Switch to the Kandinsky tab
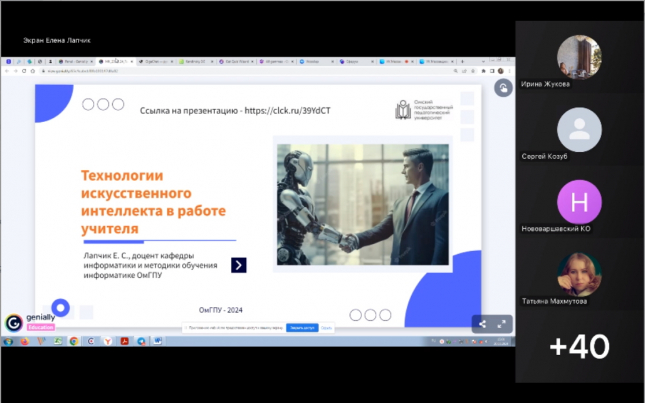This screenshot has height=403, width=645. tap(196, 62)
